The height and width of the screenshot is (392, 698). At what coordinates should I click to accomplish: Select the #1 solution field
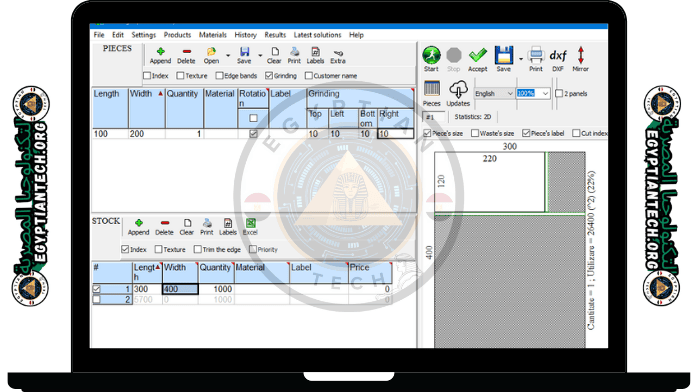(433, 117)
